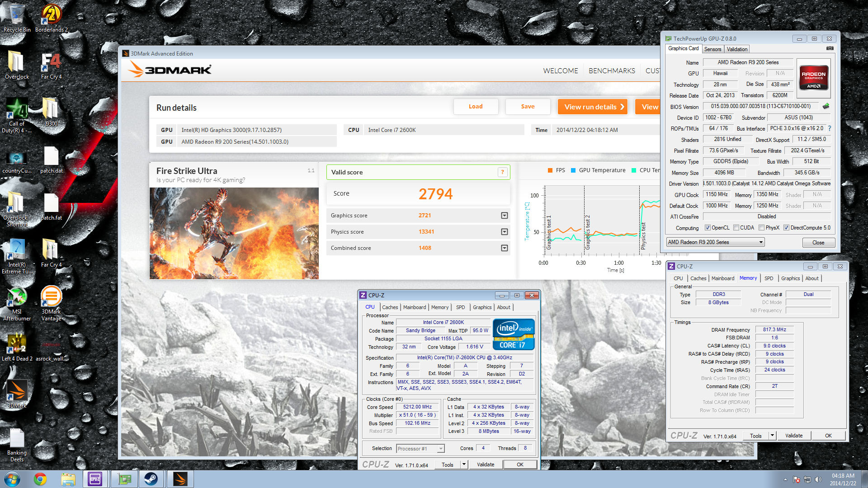Click Save button in Run details

click(528, 107)
